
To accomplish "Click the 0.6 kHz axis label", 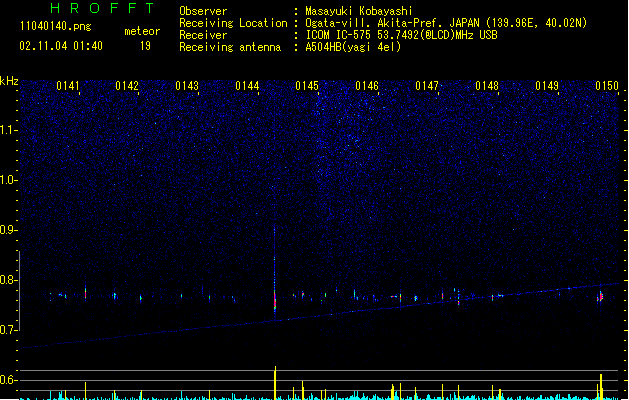I will pyautogui.click(x=9, y=380).
